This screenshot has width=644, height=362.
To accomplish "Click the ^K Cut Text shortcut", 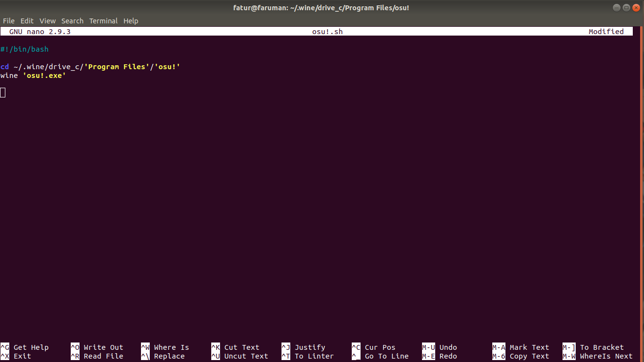I will coord(235,347).
